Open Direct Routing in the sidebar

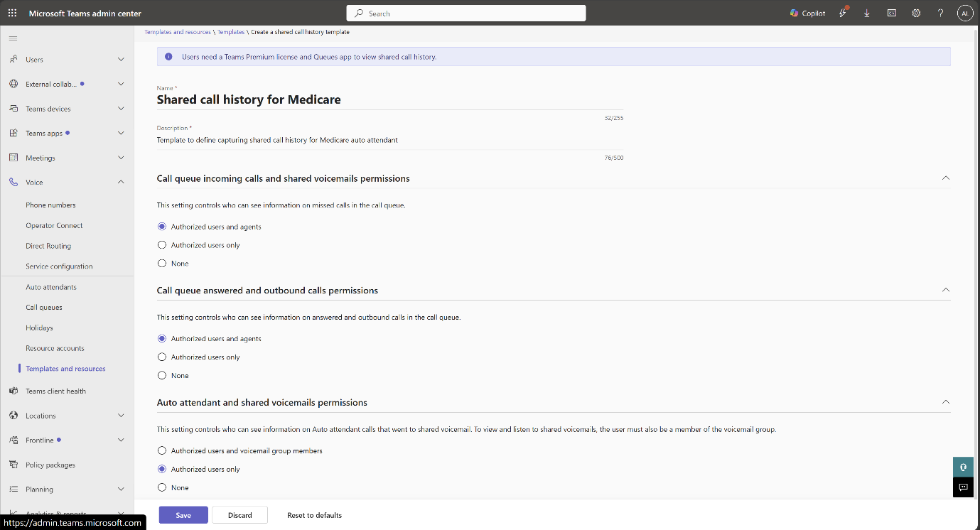pos(48,247)
